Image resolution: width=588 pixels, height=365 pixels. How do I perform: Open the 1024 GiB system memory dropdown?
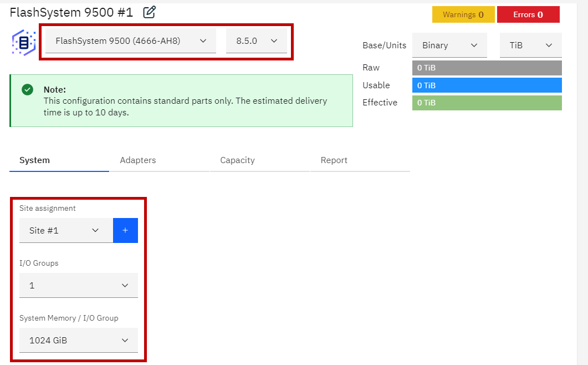click(x=79, y=340)
